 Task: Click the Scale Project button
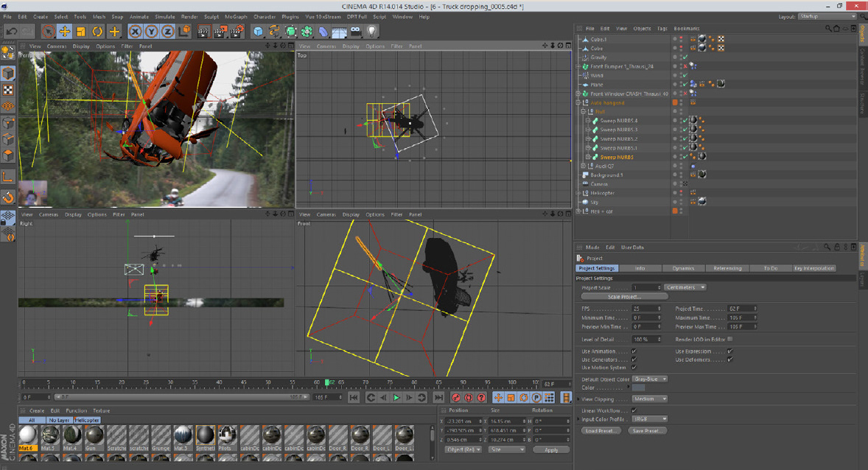[x=624, y=297]
